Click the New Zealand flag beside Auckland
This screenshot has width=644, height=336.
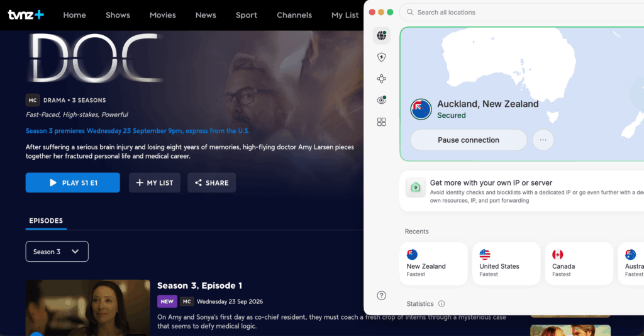coord(421,109)
